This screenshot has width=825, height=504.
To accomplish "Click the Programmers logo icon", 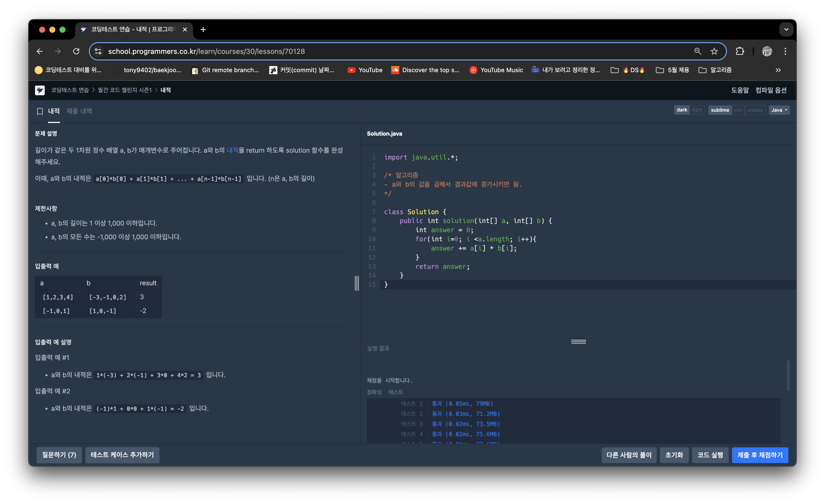I will [40, 90].
